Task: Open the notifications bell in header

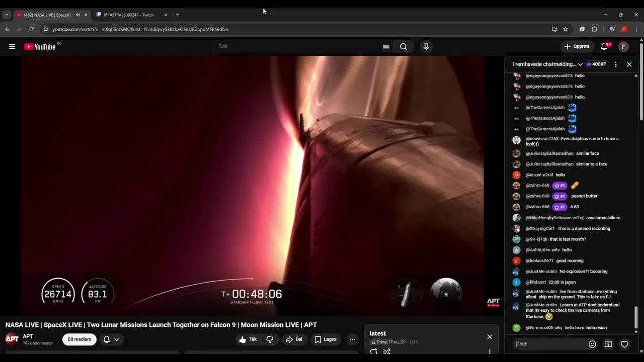Action: pos(604,47)
